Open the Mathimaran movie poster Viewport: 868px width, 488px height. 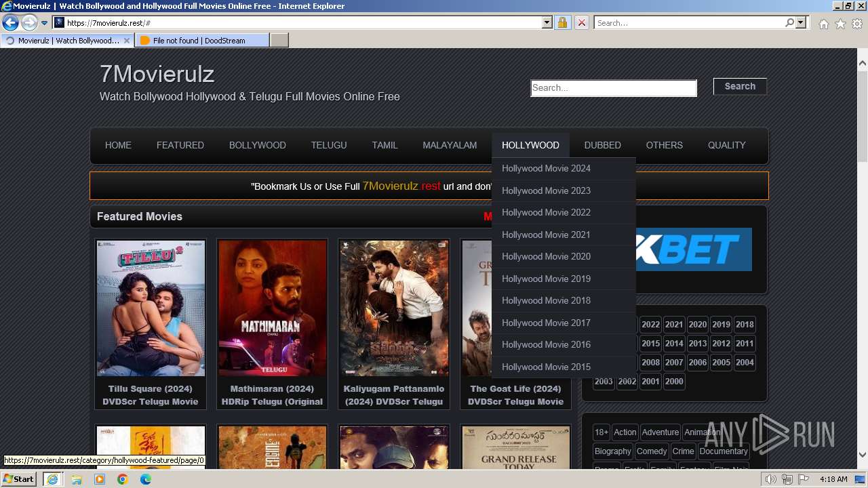point(272,308)
